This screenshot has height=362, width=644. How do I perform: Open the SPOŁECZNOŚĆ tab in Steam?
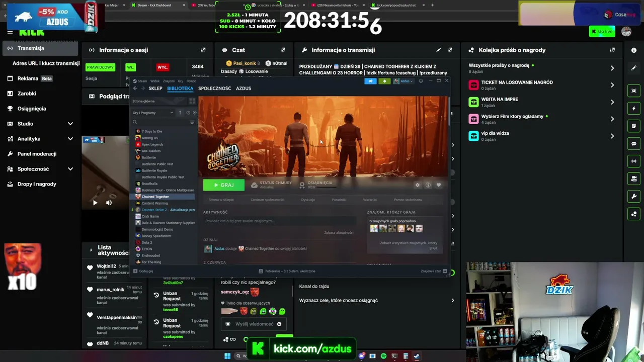coord(215,88)
